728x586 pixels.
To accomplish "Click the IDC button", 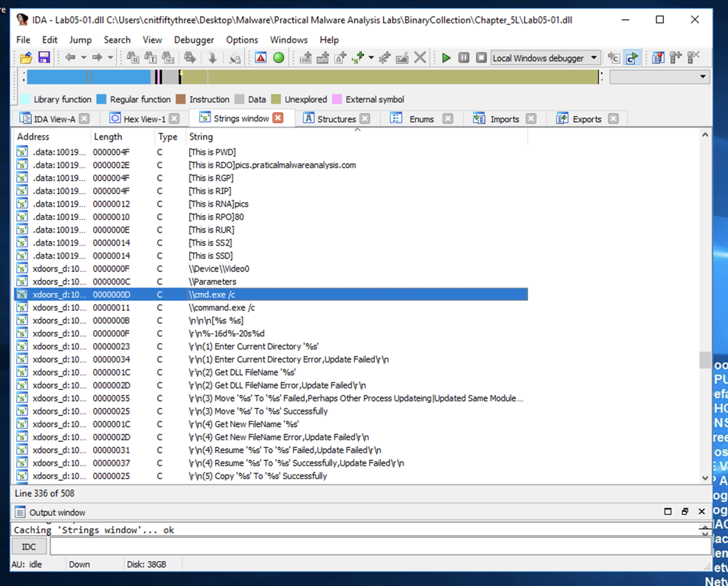I will (28, 546).
